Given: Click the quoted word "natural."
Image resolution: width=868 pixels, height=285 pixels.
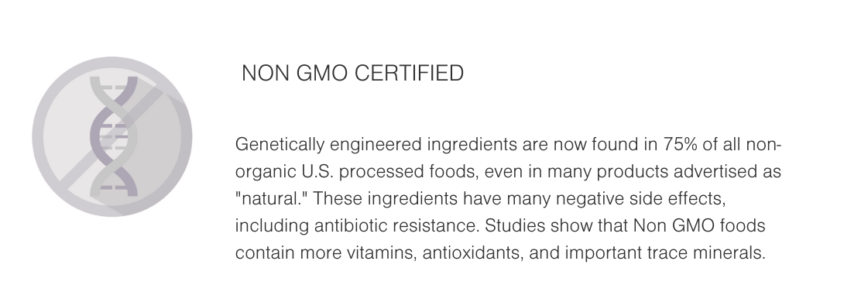Looking at the screenshot, I should tap(271, 198).
